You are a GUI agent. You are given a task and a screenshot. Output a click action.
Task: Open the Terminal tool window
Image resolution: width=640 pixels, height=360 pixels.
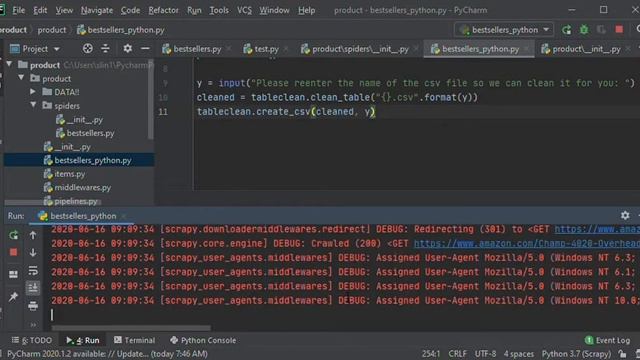point(134,340)
